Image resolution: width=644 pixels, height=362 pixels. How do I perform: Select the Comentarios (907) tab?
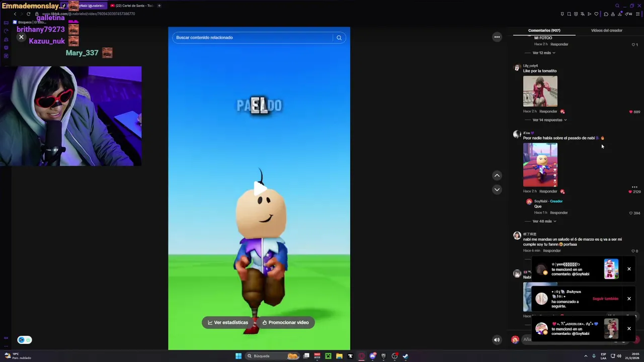coord(544,31)
